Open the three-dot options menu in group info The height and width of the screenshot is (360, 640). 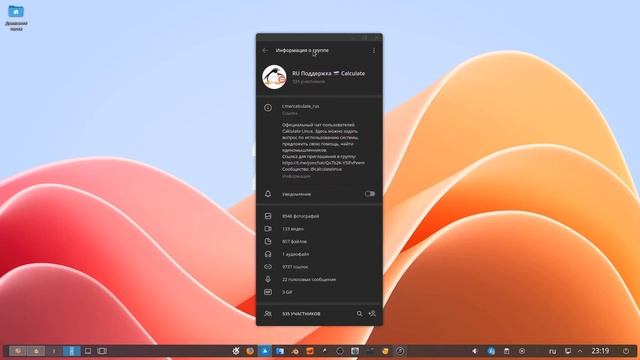(x=374, y=51)
